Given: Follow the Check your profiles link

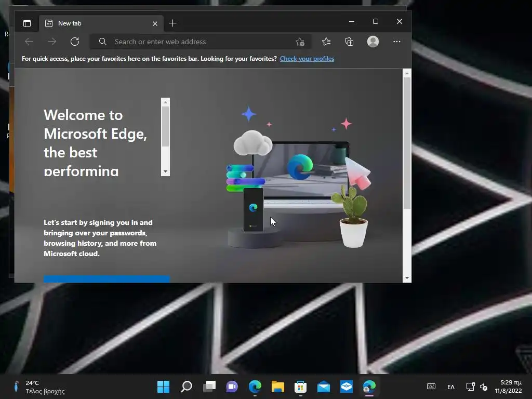Looking at the screenshot, I should click(x=307, y=59).
